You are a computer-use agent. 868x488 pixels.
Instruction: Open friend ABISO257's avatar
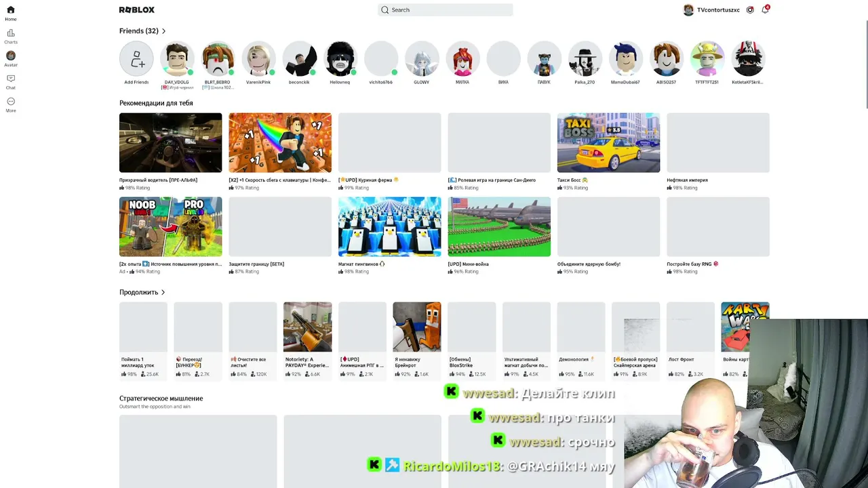click(666, 59)
